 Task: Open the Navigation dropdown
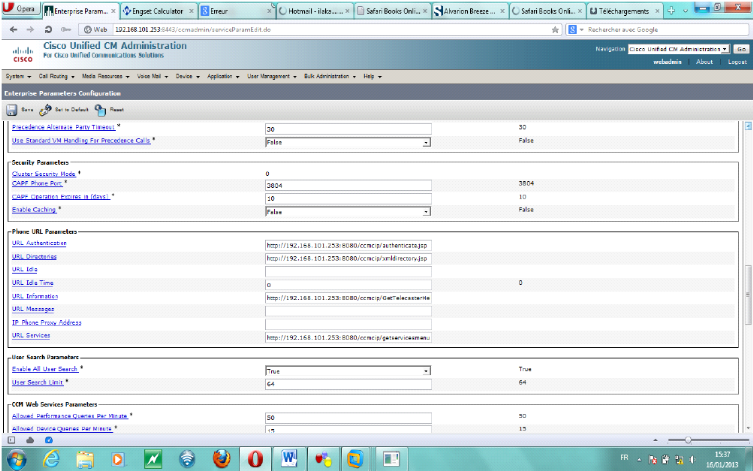[679, 49]
